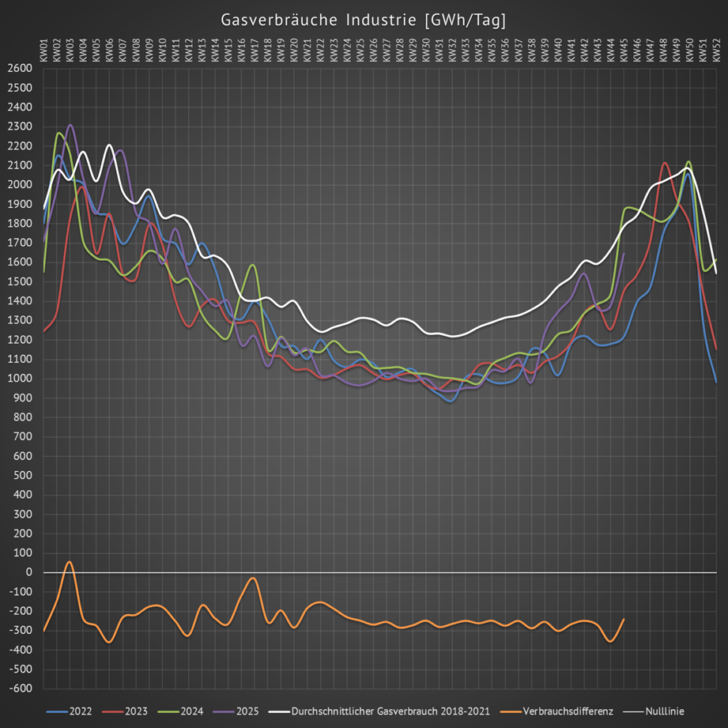Click the 2024 legend label
Screen dimensions: 728x728
point(192,711)
